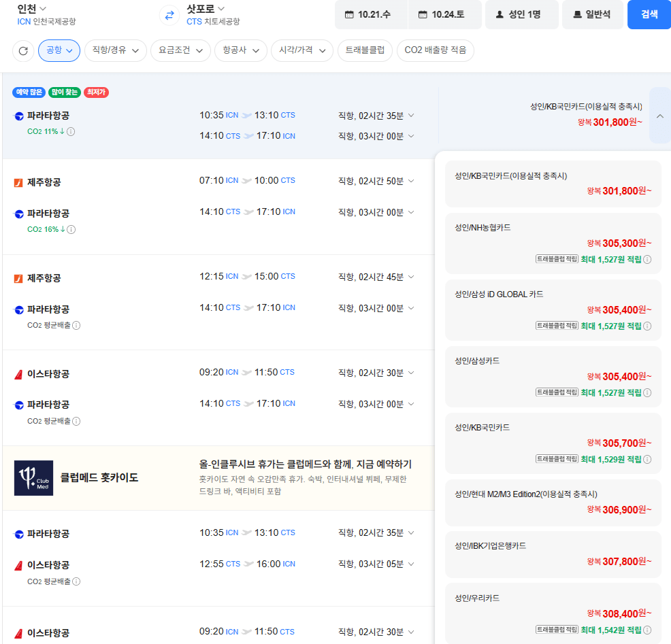Select 성인/우리카드 fare 308,400원
The width and height of the screenshot is (671, 644).
point(553,613)
